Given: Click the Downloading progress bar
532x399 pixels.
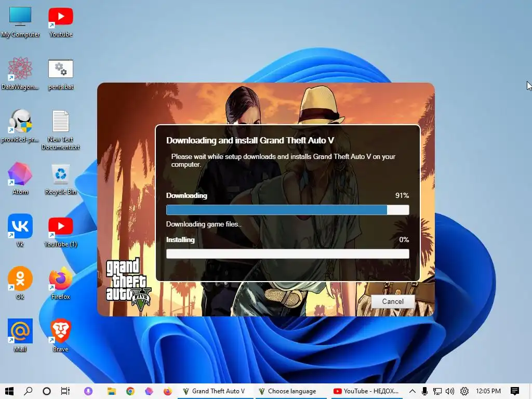Looking at the screenshot, I should click(287, 210).
